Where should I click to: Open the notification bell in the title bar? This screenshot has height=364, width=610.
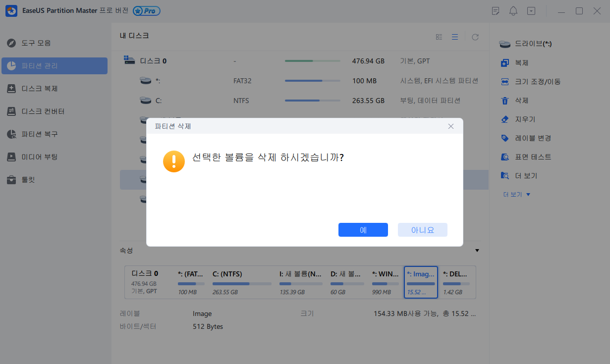(x=513, y=10)
